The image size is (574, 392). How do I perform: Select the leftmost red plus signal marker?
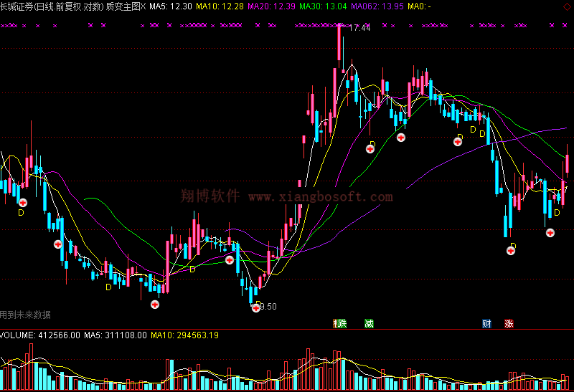[22, 203]
